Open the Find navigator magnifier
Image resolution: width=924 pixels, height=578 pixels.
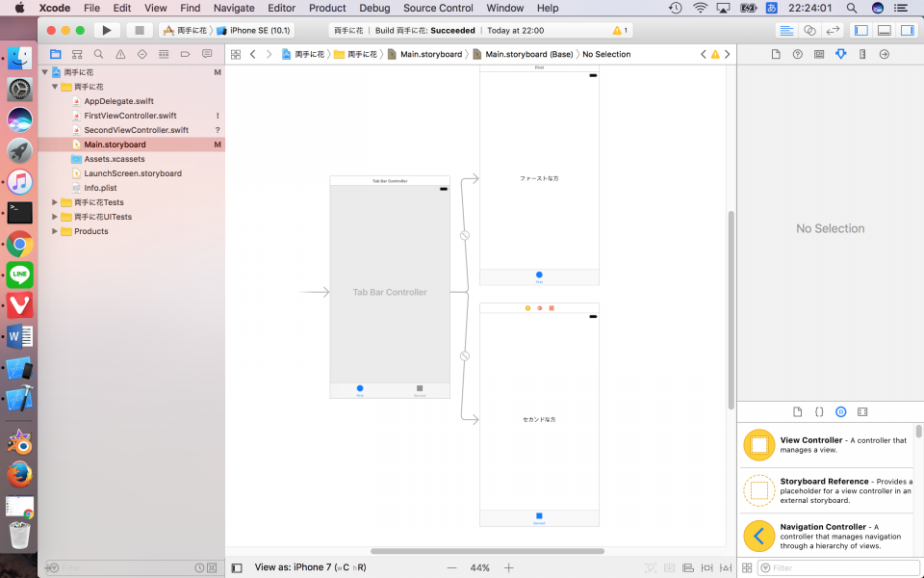98,54
